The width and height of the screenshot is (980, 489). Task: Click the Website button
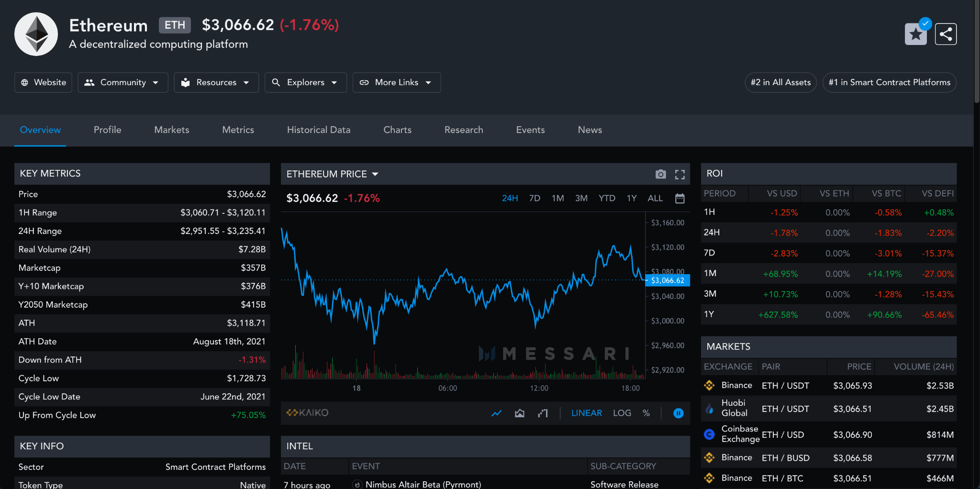point(43,82)
